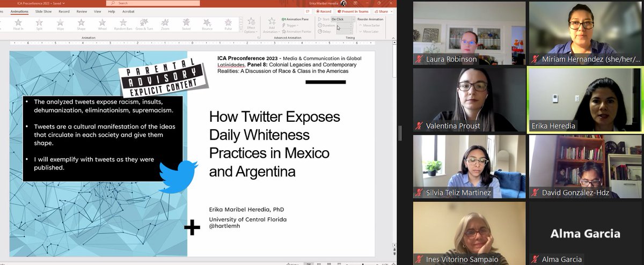Select the Split animation effect
This screenshot has width=644, height=265.
click(39, 24)
